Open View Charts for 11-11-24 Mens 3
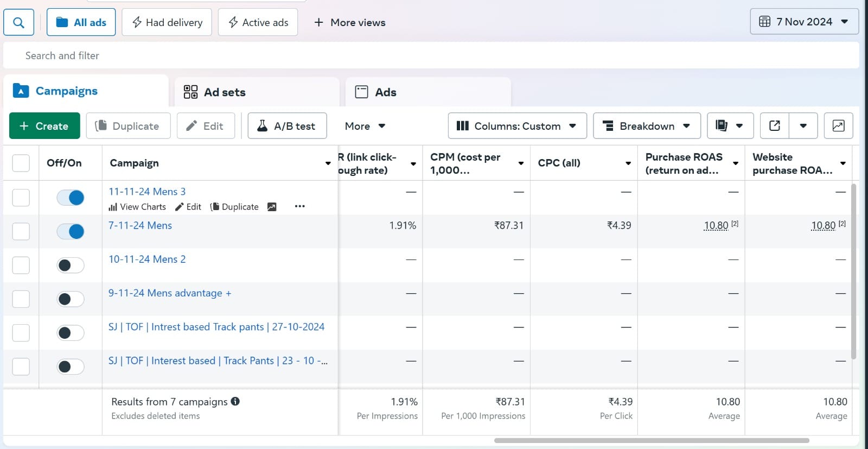868x449 pixels. [137, 207]
